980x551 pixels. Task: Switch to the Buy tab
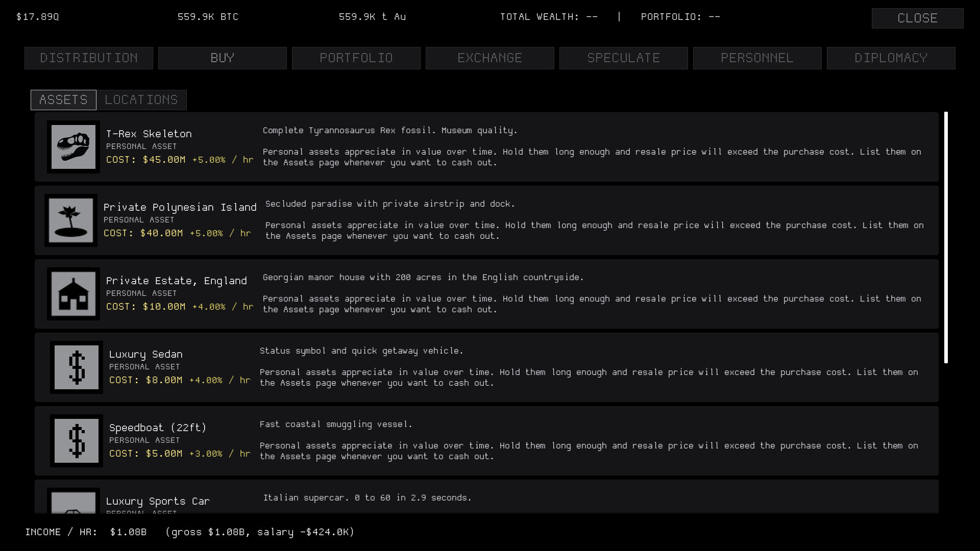coord(223,58)
